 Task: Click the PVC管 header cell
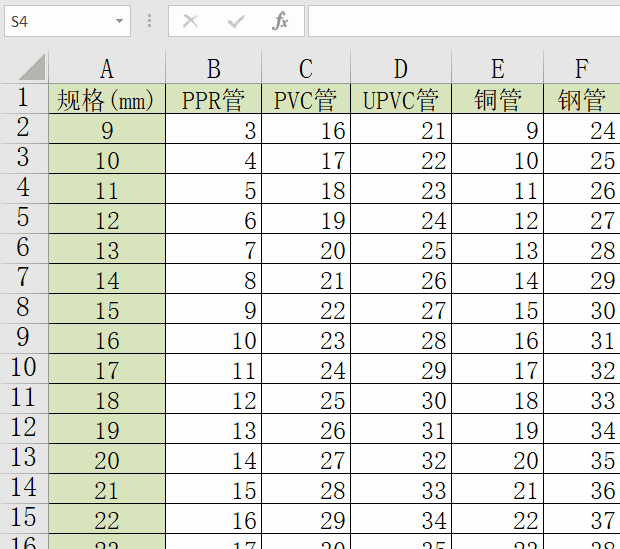click(306, 99)
